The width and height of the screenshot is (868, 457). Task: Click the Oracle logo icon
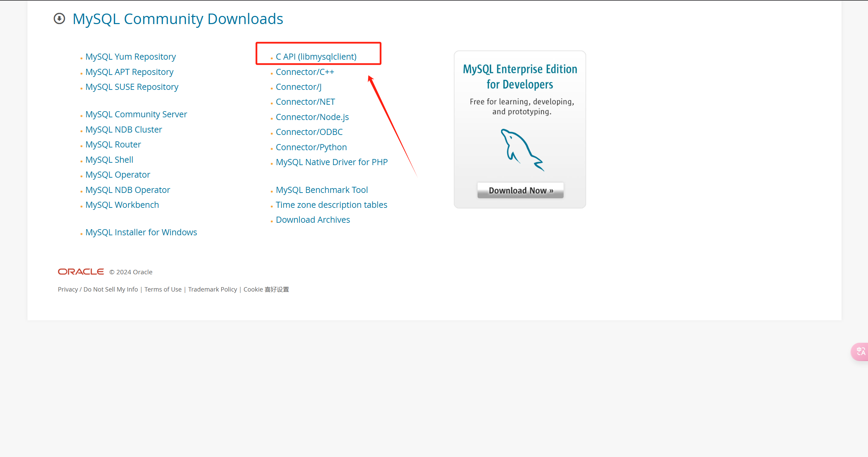[x=80, y=272]
